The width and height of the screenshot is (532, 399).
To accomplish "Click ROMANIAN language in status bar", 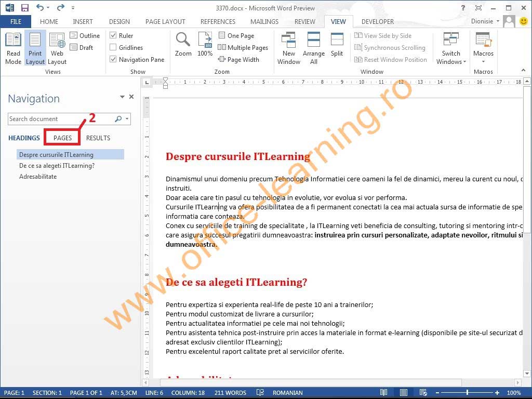I will (x=288, y=393).
